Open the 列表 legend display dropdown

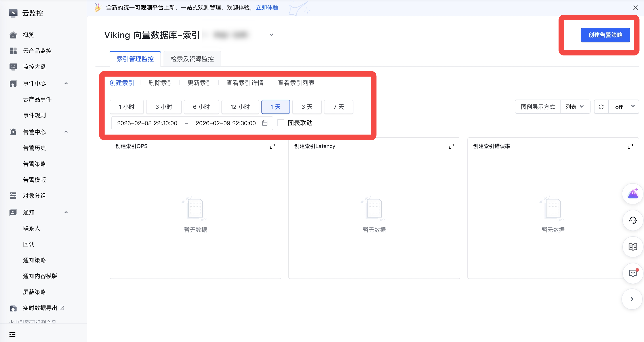click(x=575, y=107)
